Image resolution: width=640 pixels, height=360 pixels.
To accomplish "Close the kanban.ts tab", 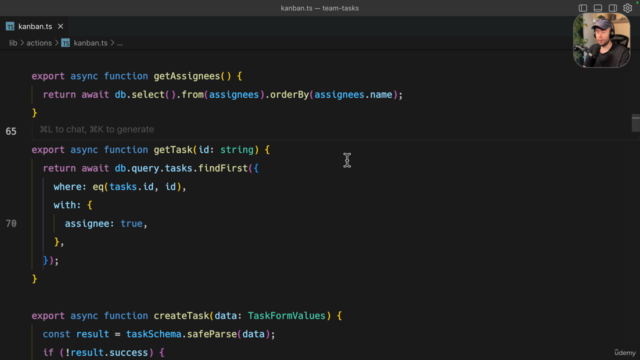I will (x=60, y=26).
